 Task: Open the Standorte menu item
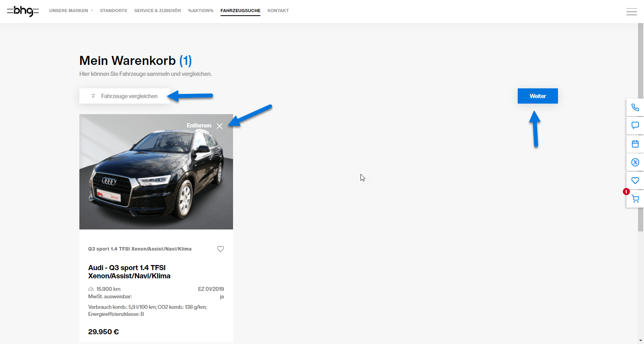(113, 11)
